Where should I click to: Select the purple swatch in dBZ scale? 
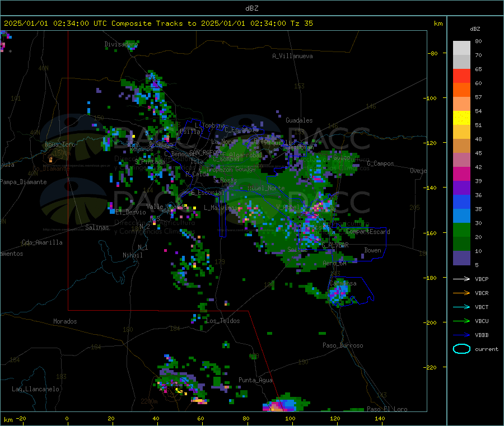tap(461, 188)
